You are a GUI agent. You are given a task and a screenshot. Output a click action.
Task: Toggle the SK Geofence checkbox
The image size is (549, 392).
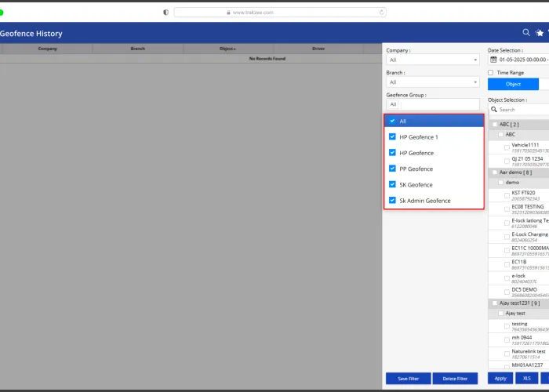coord(392,185)
